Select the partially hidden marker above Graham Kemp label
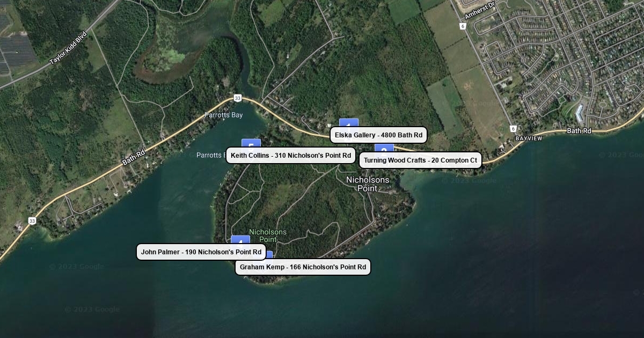 [268, 255]
